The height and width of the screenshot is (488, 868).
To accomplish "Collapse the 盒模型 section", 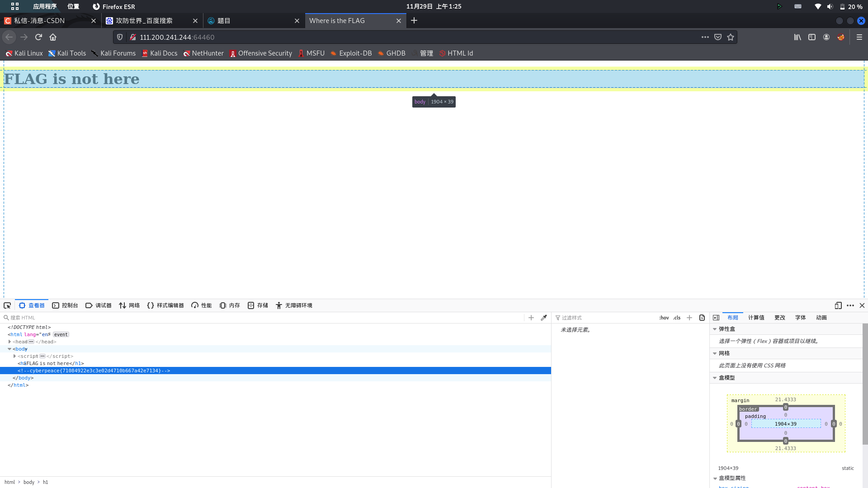I will pyautogui.click(x=715, y=378).
